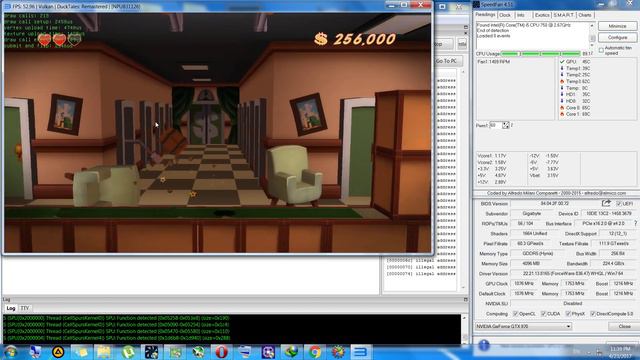Click the emulator log panel scrollbar

point(464,329)
